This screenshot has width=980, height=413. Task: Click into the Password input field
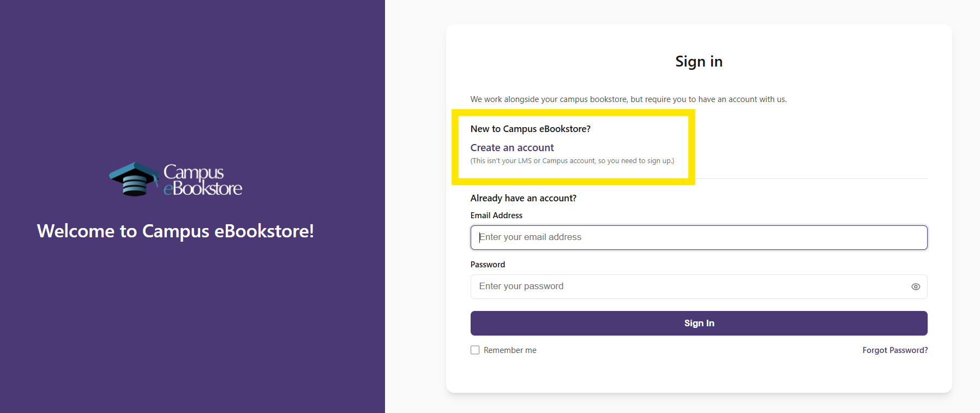[x=687, y=287]
